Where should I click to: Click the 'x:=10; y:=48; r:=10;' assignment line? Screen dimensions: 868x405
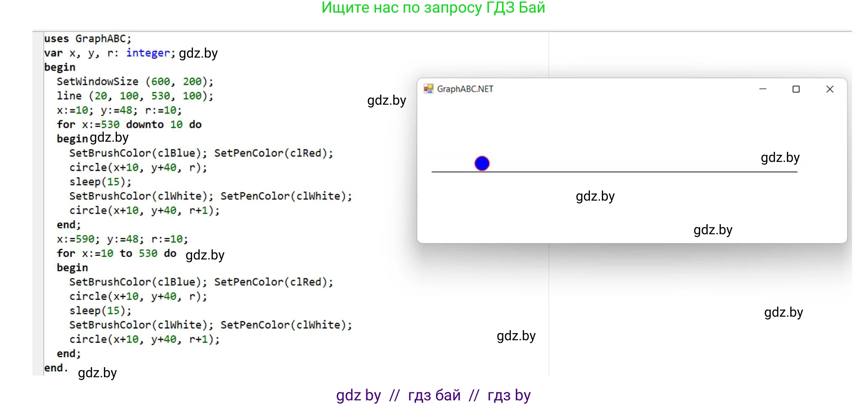click(119, 110)
